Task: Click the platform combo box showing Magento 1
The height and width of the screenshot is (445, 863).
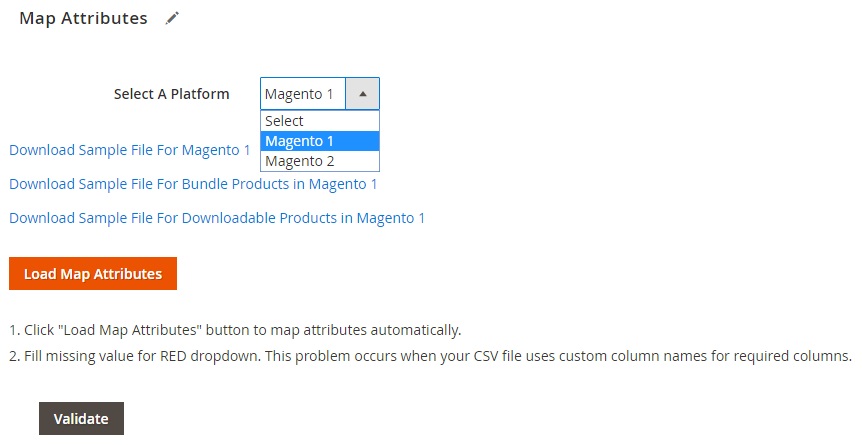Action: coord(320,94)
